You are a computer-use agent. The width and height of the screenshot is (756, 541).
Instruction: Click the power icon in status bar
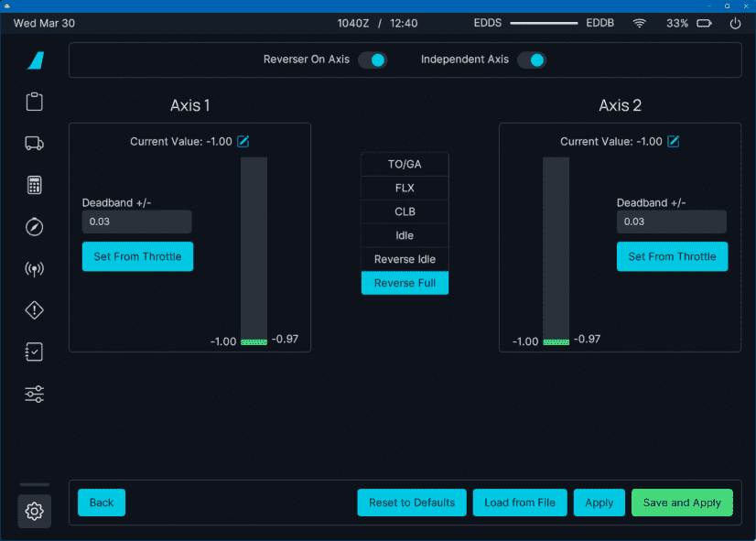(x=735, y=23)
